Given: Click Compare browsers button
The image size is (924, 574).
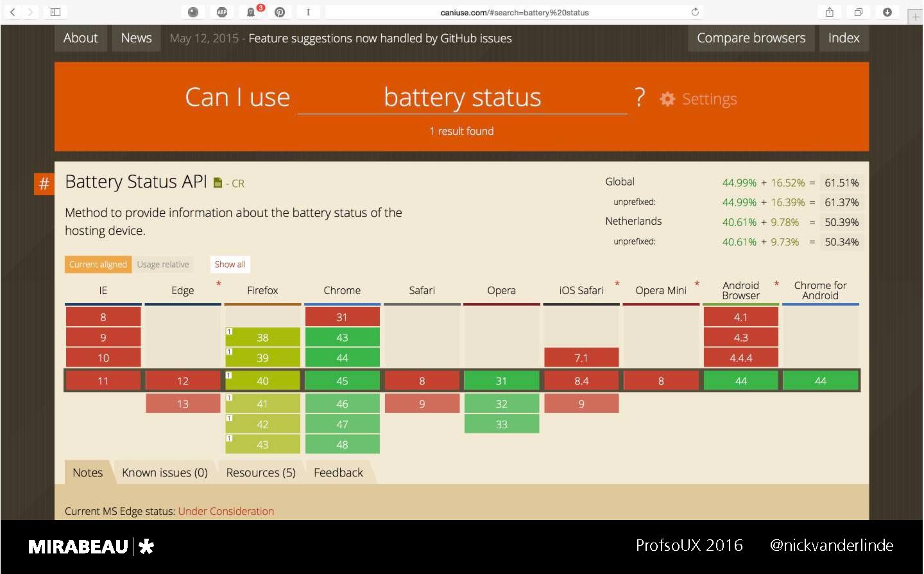Looking at the screenshot, I should coord(751,38).
